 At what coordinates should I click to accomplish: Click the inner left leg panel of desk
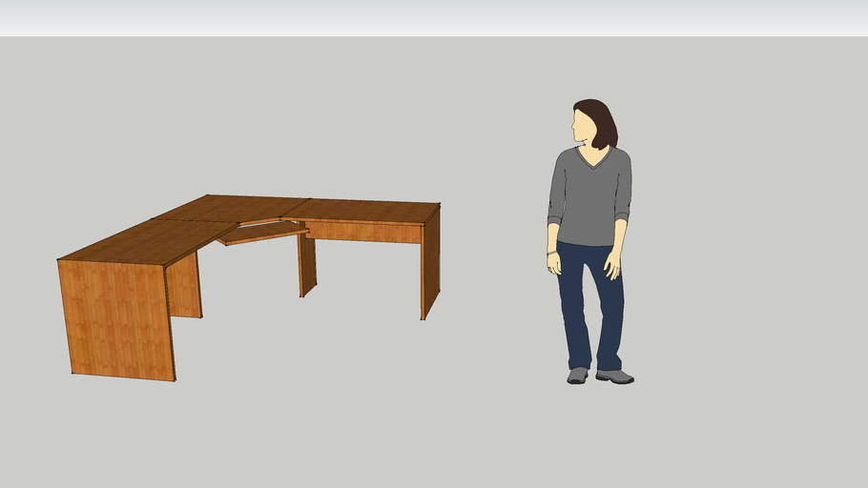[184, 286]
